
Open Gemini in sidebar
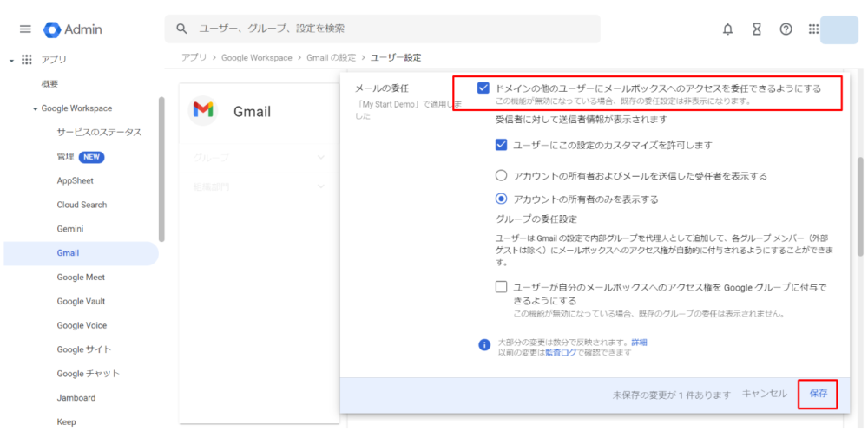pyautogui.click(x=70, y=228)
